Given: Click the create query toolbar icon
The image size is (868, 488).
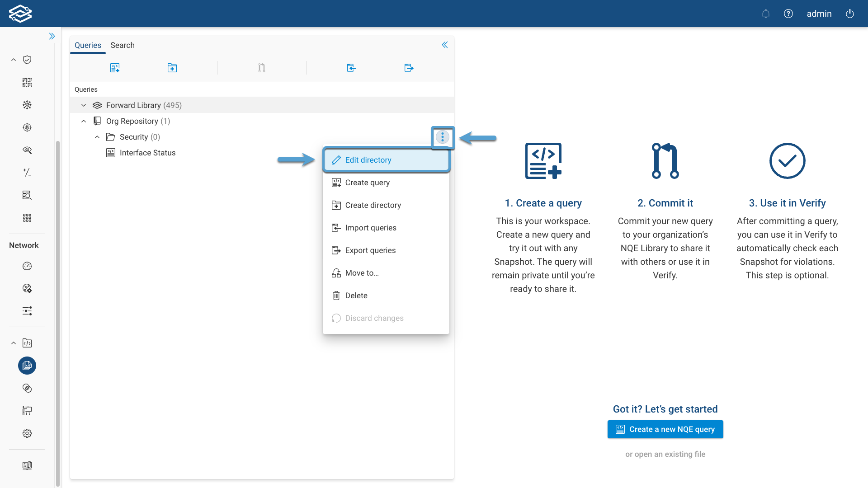Looking at the screenshot, I should pos(115,68).
